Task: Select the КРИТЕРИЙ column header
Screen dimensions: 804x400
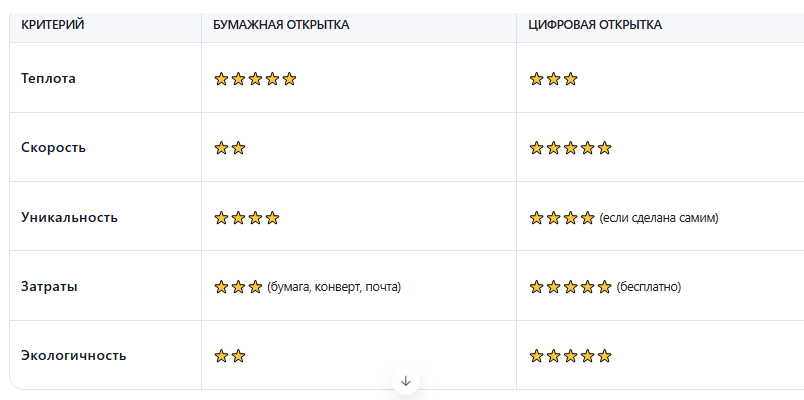Action: 53,25
